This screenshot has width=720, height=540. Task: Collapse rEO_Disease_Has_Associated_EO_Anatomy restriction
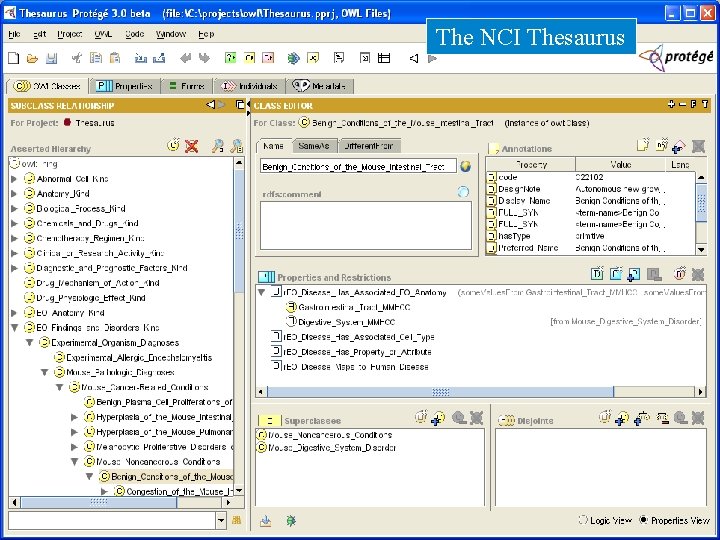(261, 292)
